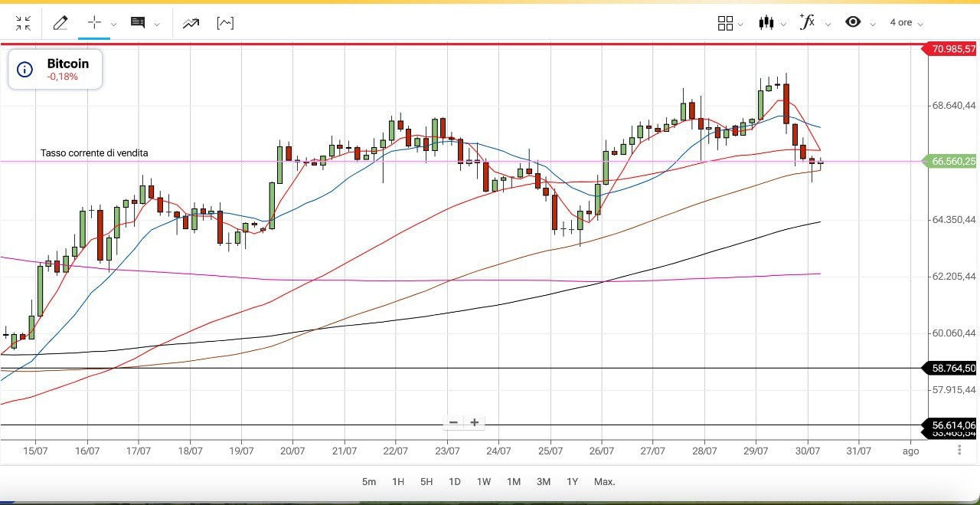Open the four-square grid layout icon
This screenshot has height=505, width=980.
(x=725, y=23)
